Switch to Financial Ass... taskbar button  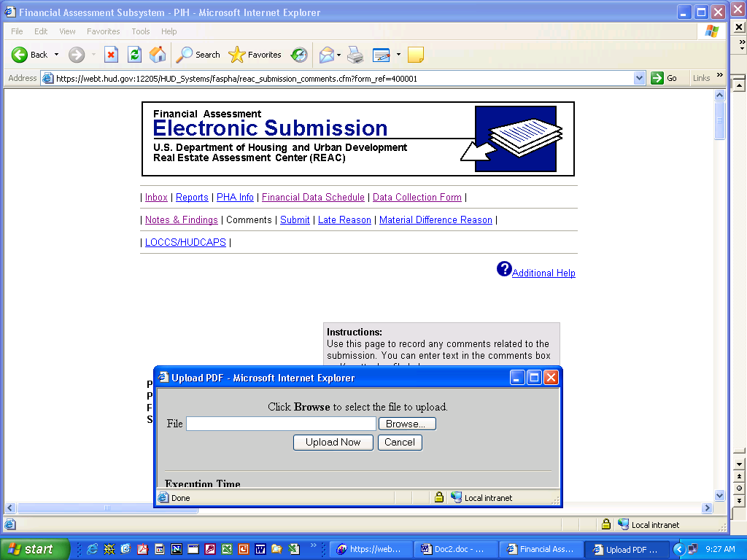[x=541, y=550]
